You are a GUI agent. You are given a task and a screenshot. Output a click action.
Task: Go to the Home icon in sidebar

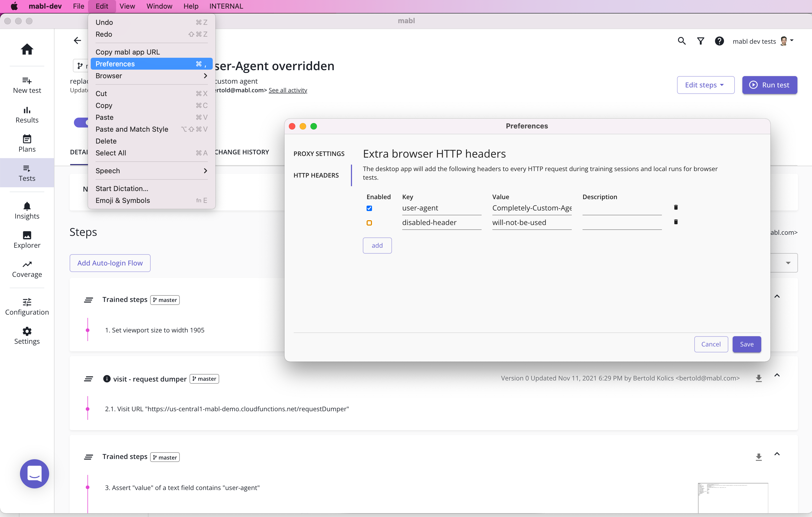click(27, 49)
